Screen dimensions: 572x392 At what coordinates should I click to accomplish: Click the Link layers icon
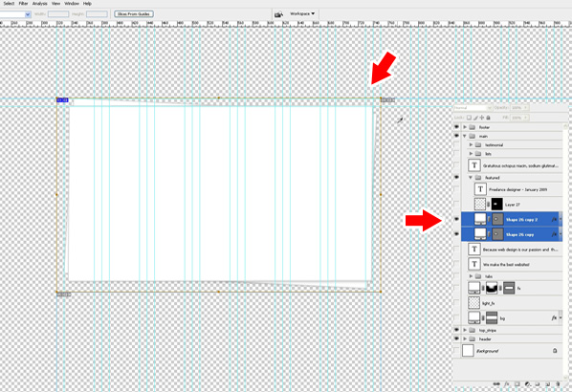(496, 384)
